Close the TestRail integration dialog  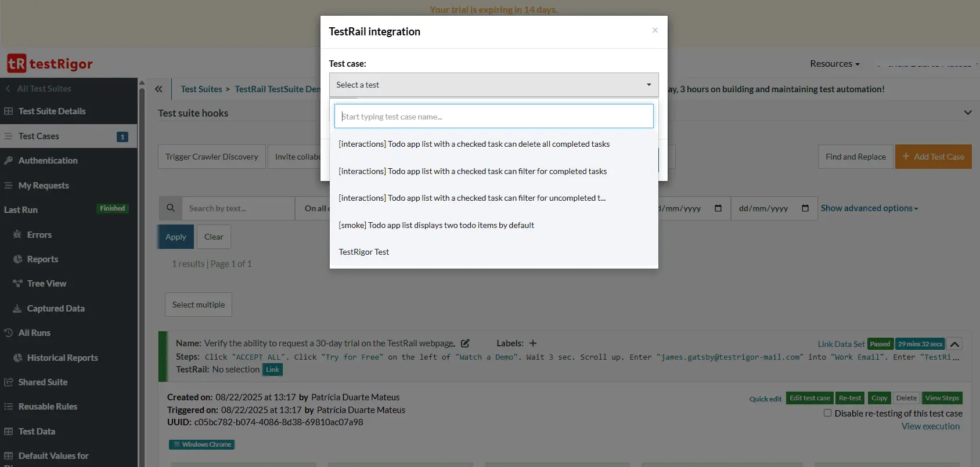click(655, 30)
